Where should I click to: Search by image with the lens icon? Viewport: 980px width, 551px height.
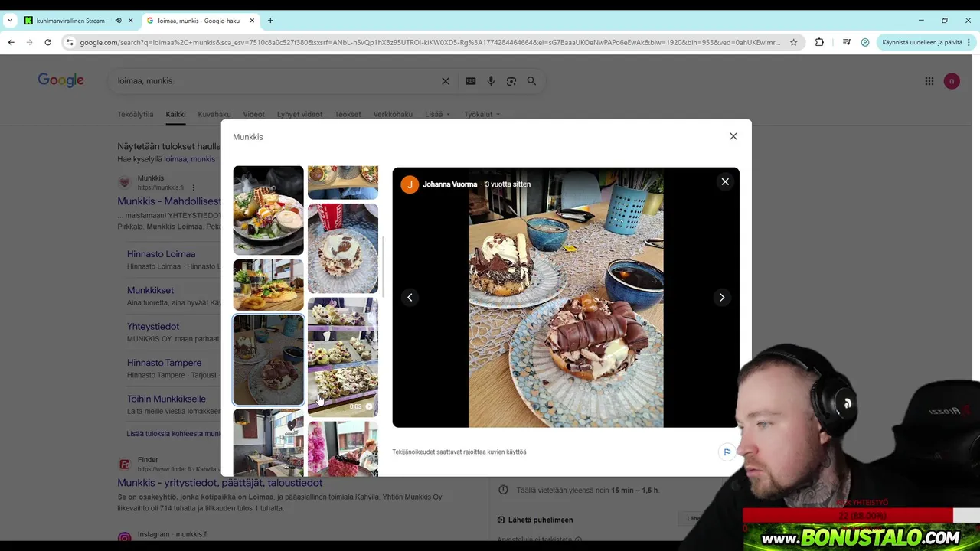click(x=511, y=81)
